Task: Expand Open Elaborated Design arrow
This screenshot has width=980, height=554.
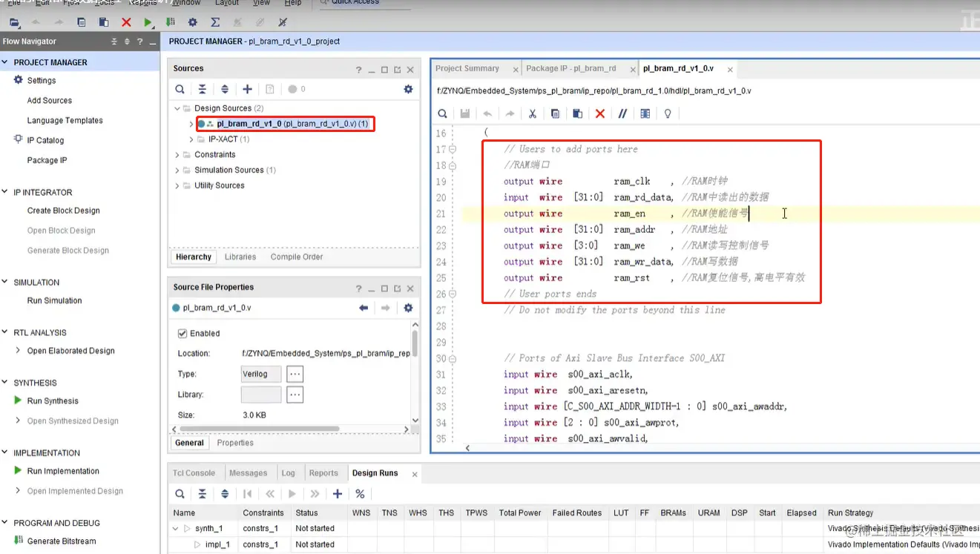Action: [x=18, y=351]
